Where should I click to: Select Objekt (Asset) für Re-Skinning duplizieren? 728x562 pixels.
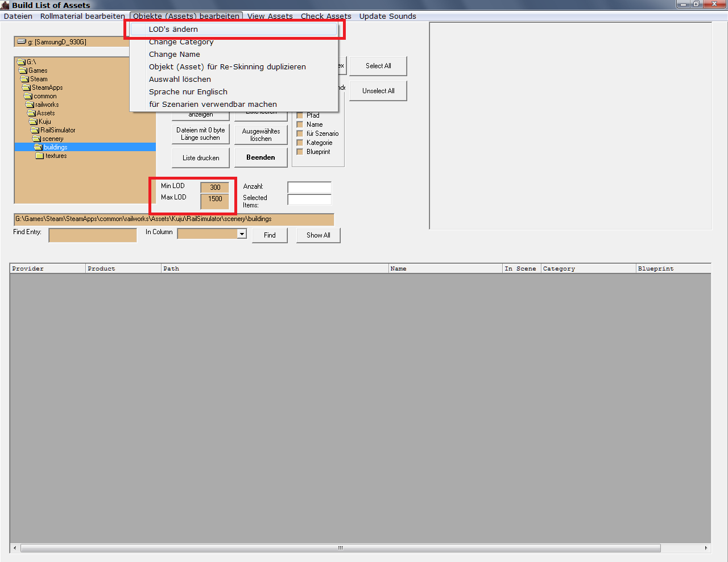(x=234, y=66)
